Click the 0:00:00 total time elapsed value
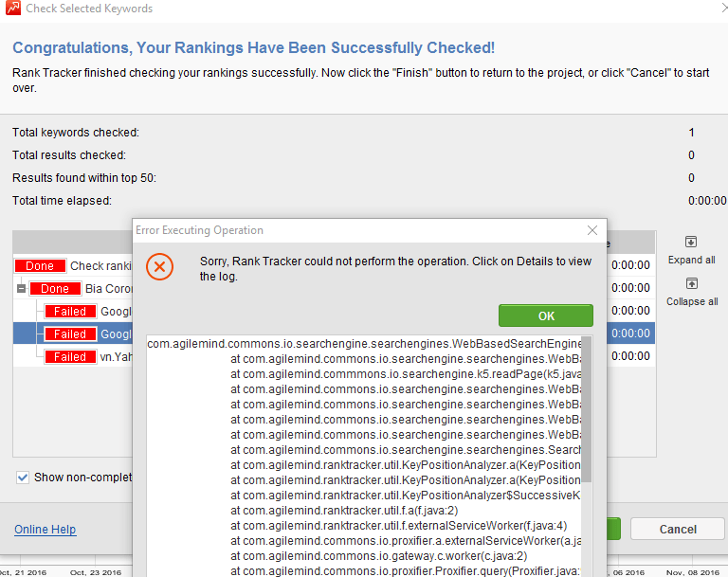This screenshot has height=577, width=728. tap(706, 201)
